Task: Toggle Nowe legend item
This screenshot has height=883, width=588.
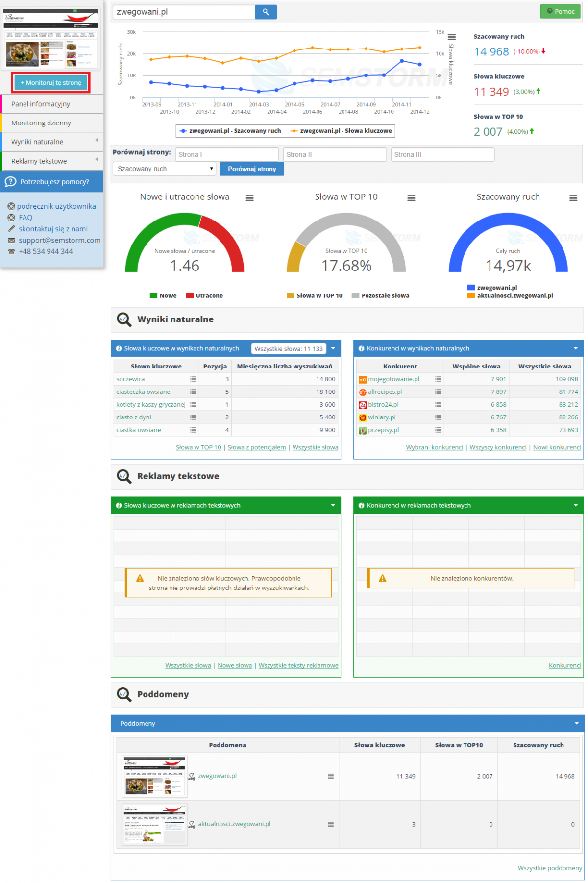Action: click(x=163, y=295)
